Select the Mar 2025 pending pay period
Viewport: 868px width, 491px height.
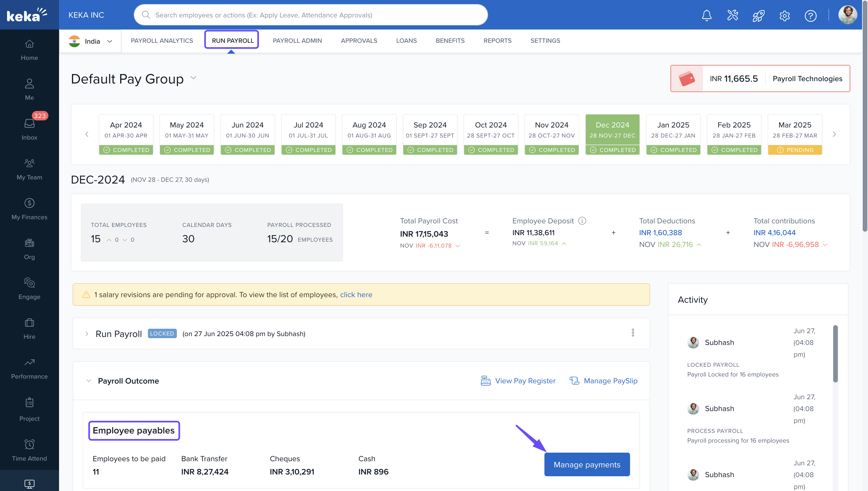[x=794, y=134]
